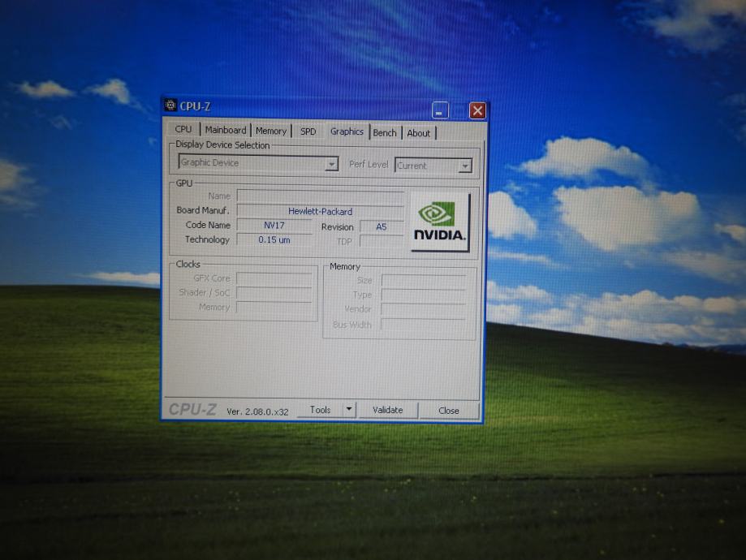Open the Tools dropdown arrow
The image size is (746, 560).
[x=349, y=409]
